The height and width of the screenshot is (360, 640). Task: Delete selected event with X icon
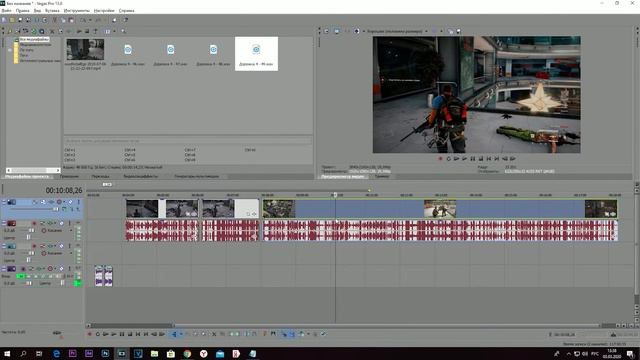[x=214, y=334]
